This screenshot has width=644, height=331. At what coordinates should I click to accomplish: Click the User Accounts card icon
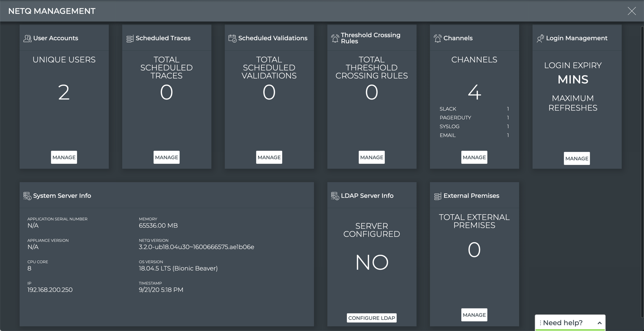coord(27,38)
